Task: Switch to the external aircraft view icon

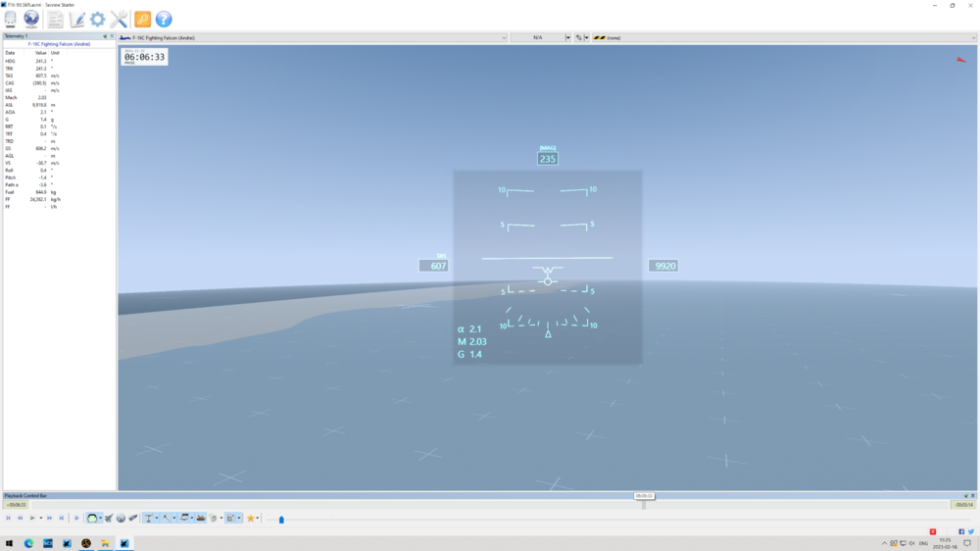Action: click(x=109, y=518)
